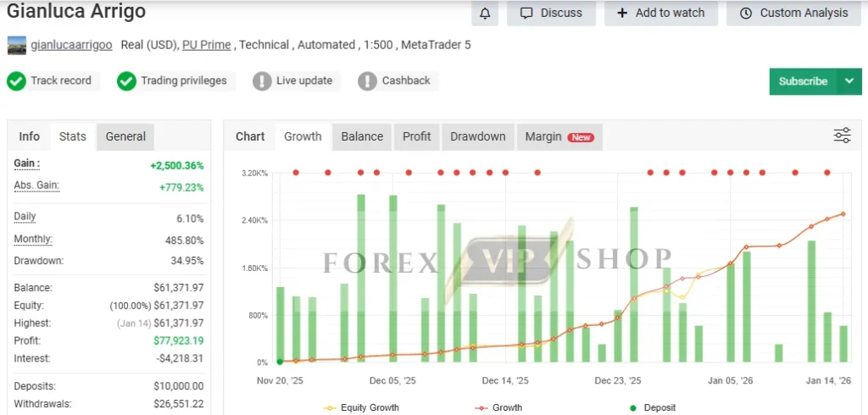Open the PU Prime broker link
868x415 pixels.
(x=207, y=46)
